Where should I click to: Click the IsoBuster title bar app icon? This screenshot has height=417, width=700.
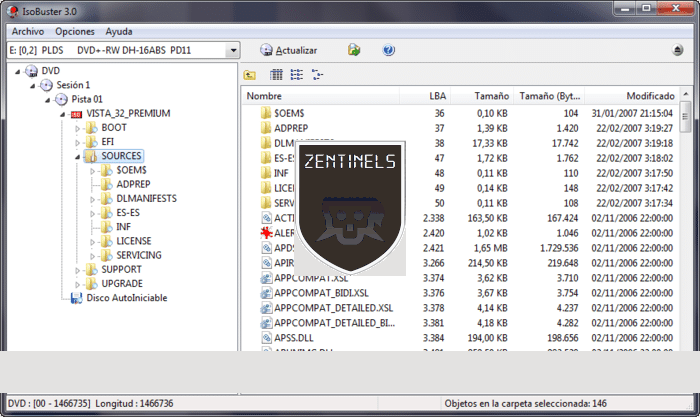13,11
